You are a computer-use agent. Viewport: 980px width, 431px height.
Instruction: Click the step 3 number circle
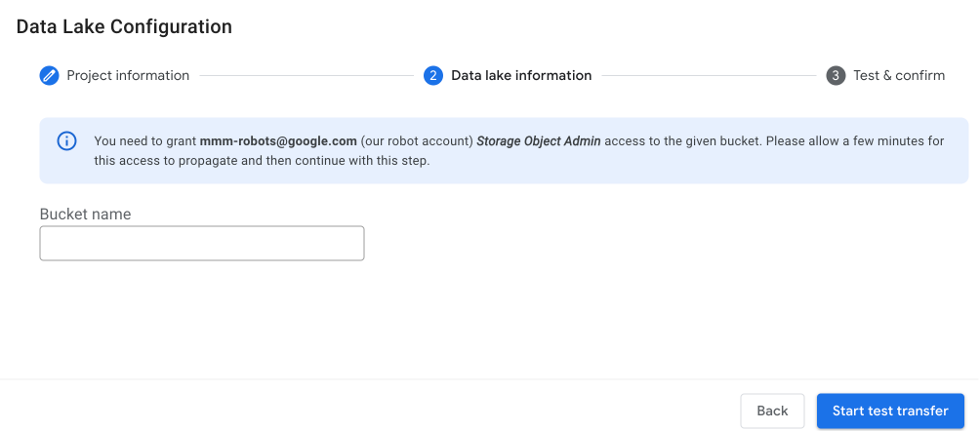click(836, 76)
